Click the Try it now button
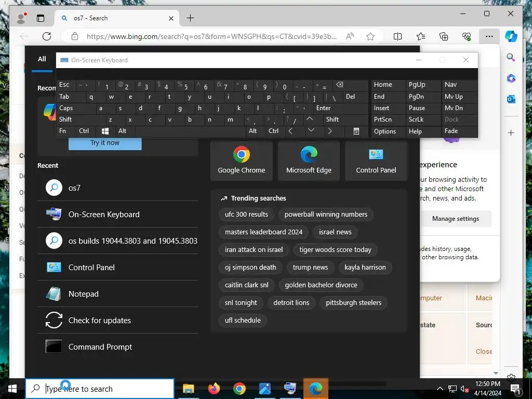The width and height of the screenshot is (532, 399). pyautogui.click(x=105, y=143)
